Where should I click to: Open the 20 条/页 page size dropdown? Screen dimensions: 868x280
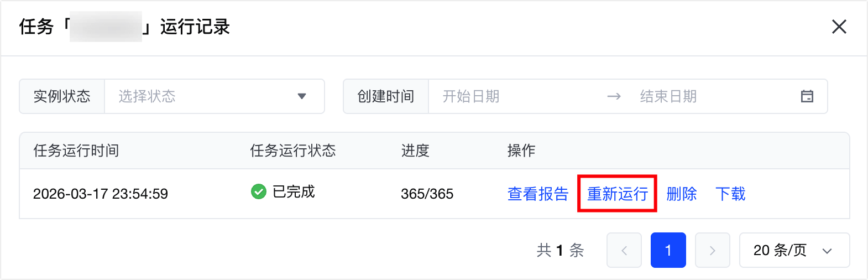[x=794, y=250]
